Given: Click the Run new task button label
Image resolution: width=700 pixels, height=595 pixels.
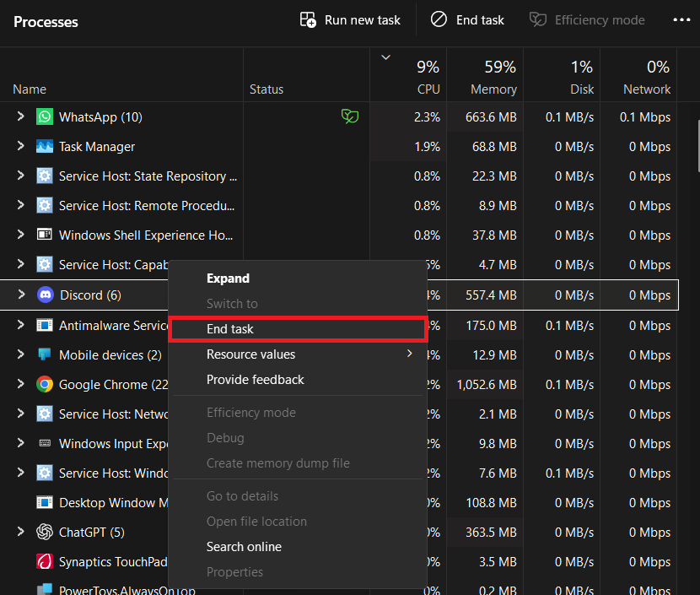Looking at the screenshot, I should 363,20.
